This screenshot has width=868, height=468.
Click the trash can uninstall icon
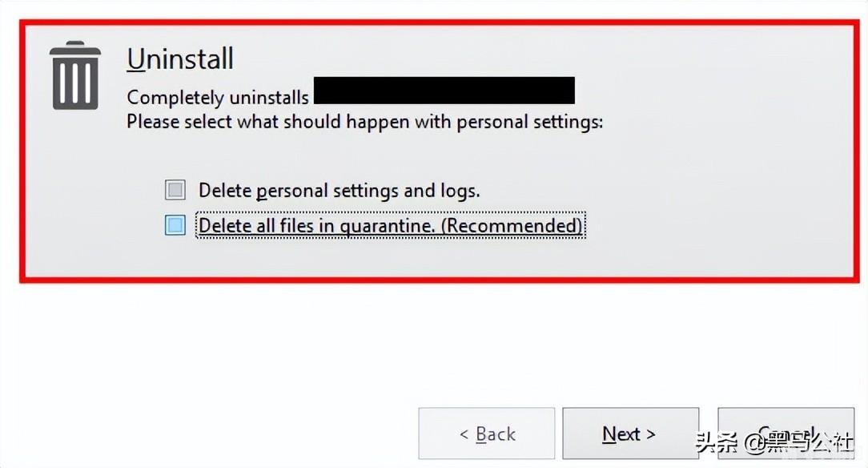75,75
